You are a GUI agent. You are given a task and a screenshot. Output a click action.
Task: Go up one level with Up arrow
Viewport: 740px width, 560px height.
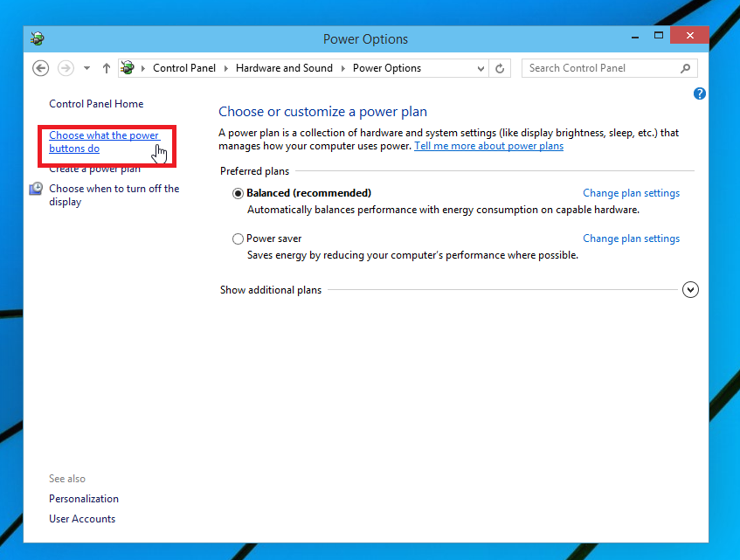[x=107, y=68]
